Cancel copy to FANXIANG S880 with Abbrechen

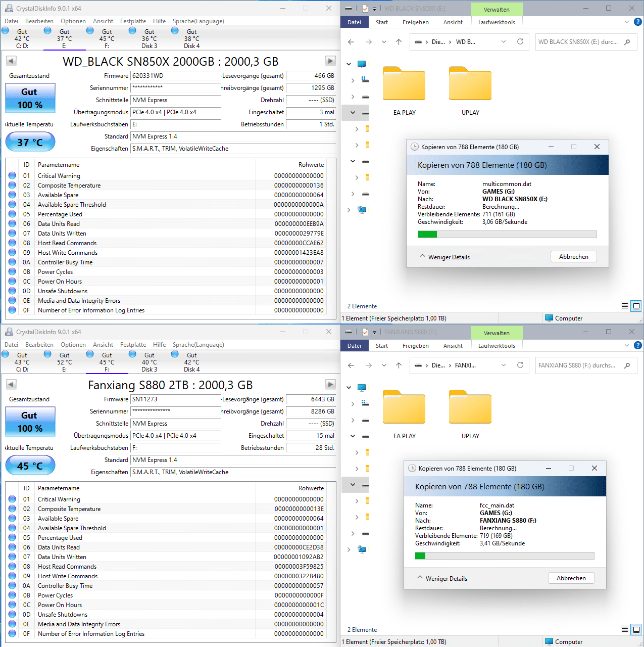coord(571,578)
